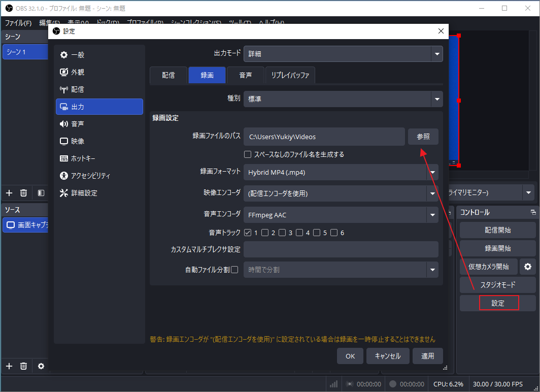Click the 録画ファイルのパス input field
Screen dimensions: 540x392
point(324,137)
